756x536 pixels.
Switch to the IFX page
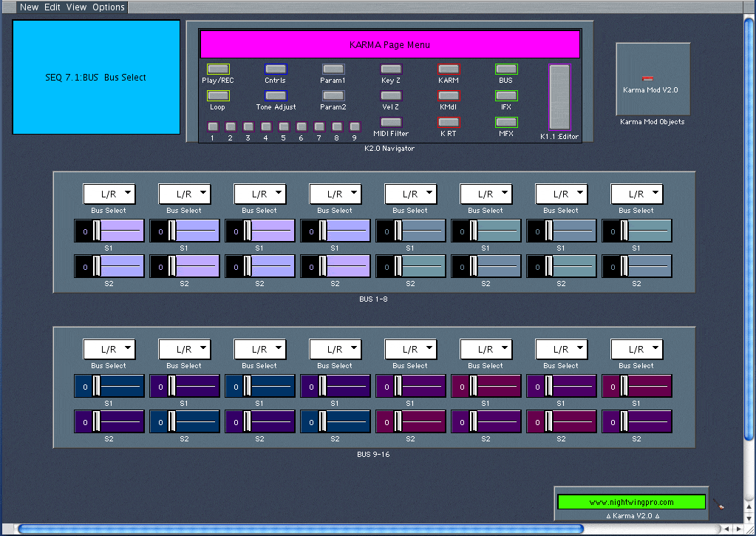point(506,96)
